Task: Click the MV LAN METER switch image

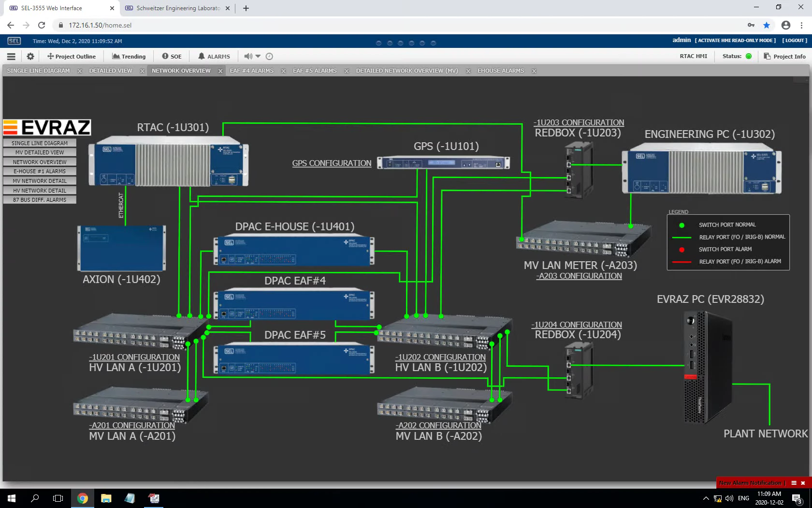Action: pos(584,238)
